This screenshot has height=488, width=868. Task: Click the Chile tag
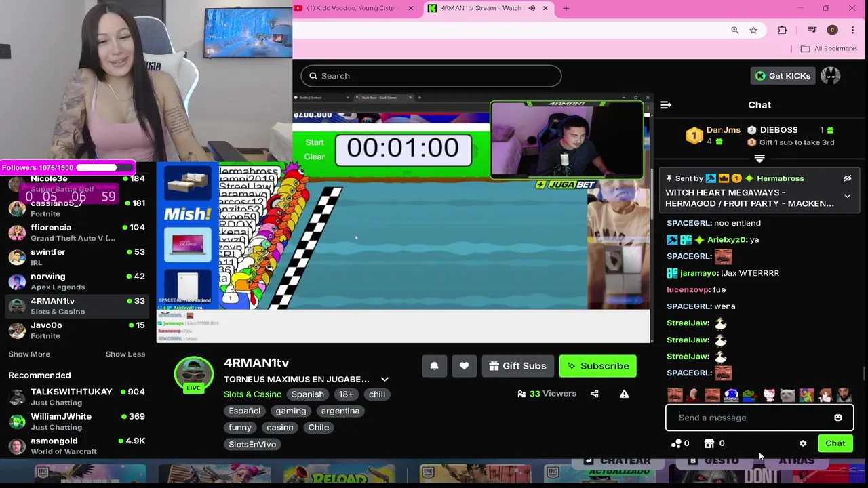pyautogui.click(x=318, y=428)
